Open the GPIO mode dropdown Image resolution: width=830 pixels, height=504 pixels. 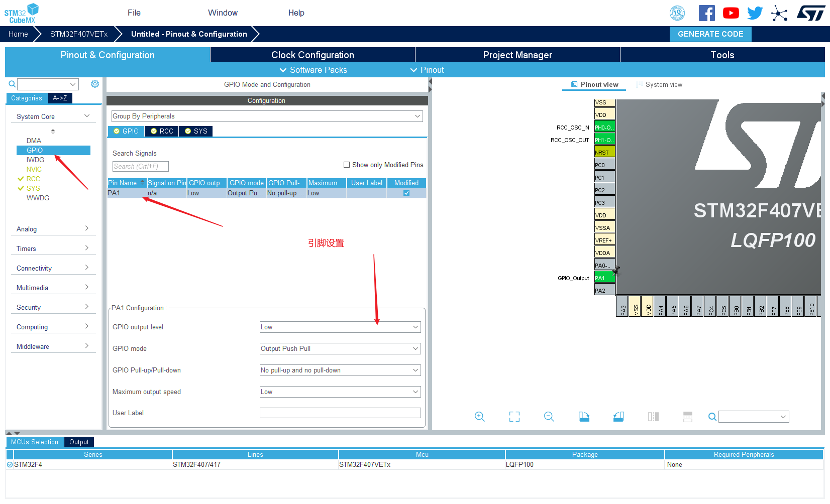point(340,348)
